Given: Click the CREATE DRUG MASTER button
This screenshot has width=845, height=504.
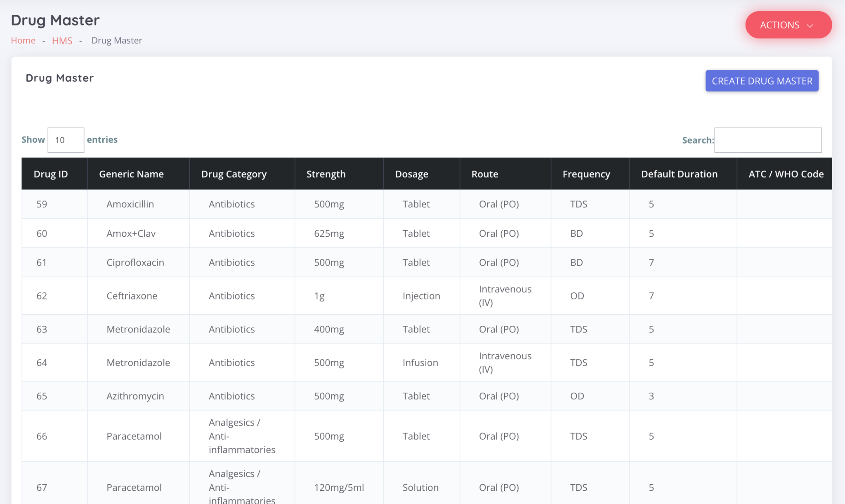Looking at the screenshot, I should click(762, 80).
